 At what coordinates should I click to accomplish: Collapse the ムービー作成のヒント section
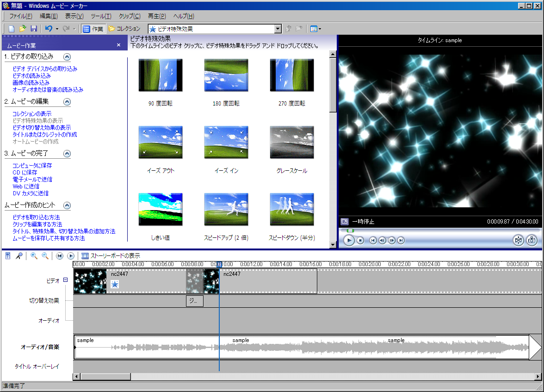tap(67, 205)
